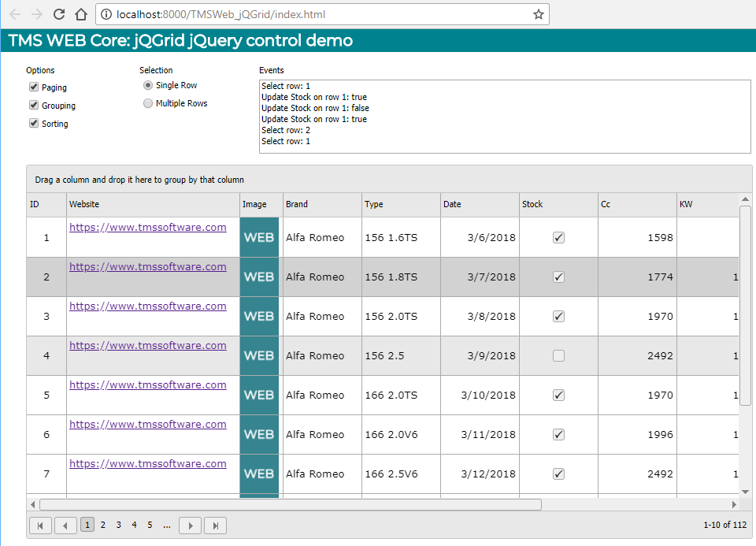This screenshot has width=756, height=546.
Task: View site info icon in address bar
Action: 106,14
